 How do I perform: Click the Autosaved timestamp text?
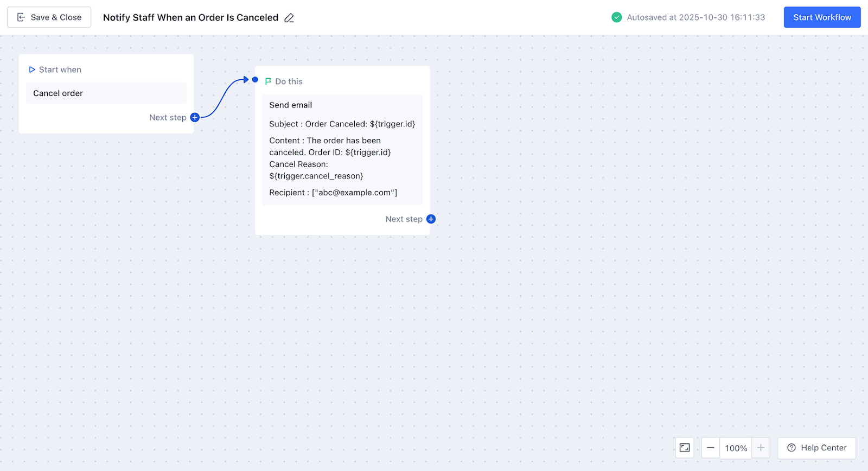pyautogui.click(x=695, y=17)
